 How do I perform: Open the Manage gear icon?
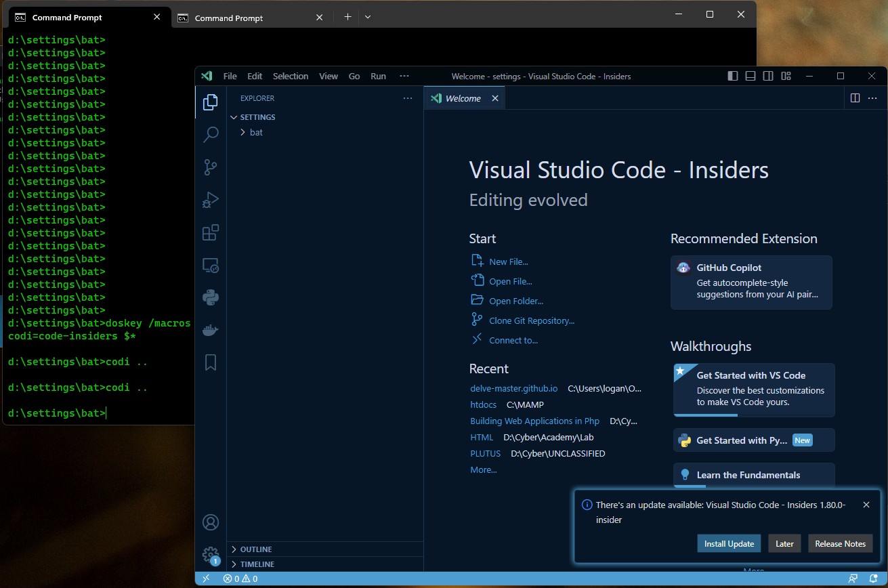pyautogui.click(x=211, y=555)
